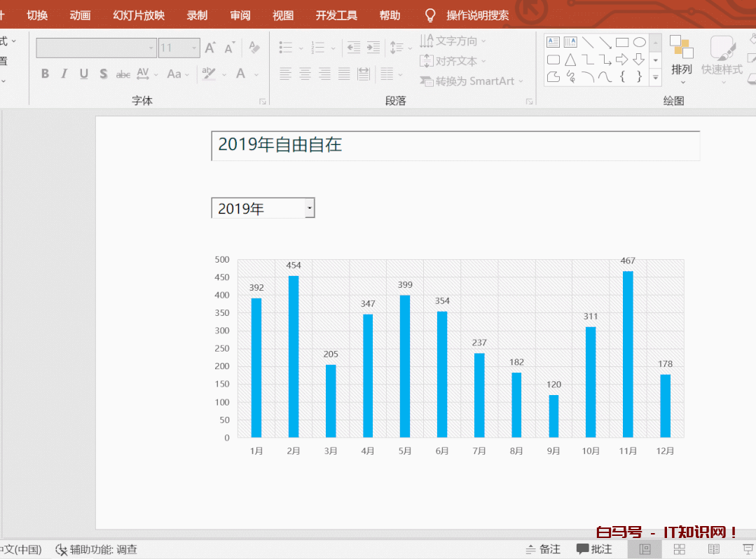Pick the left brace shape

coord(623,77)
